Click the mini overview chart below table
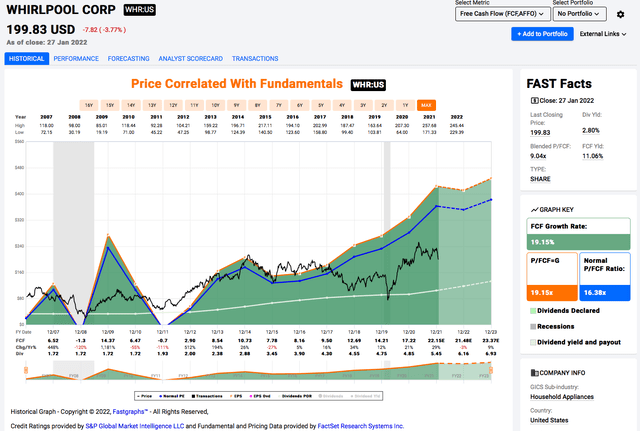Viewport: 640px width, 431px height. 258,371
